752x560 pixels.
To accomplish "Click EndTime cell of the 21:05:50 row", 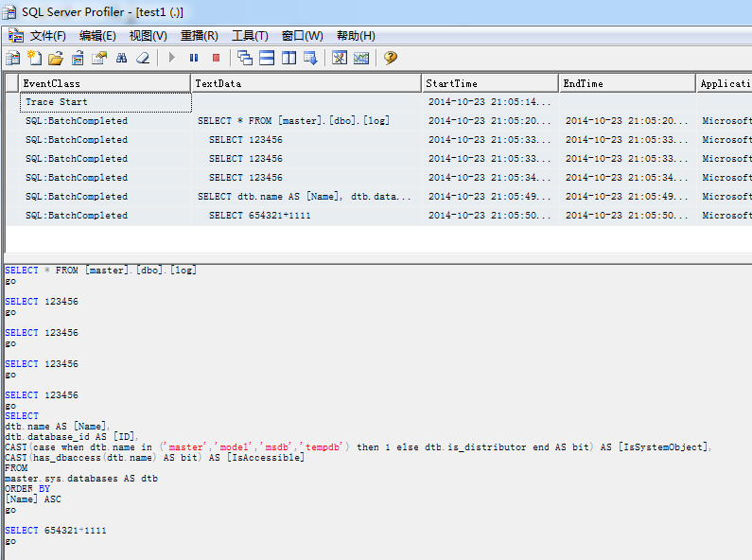I will point(627,216).
